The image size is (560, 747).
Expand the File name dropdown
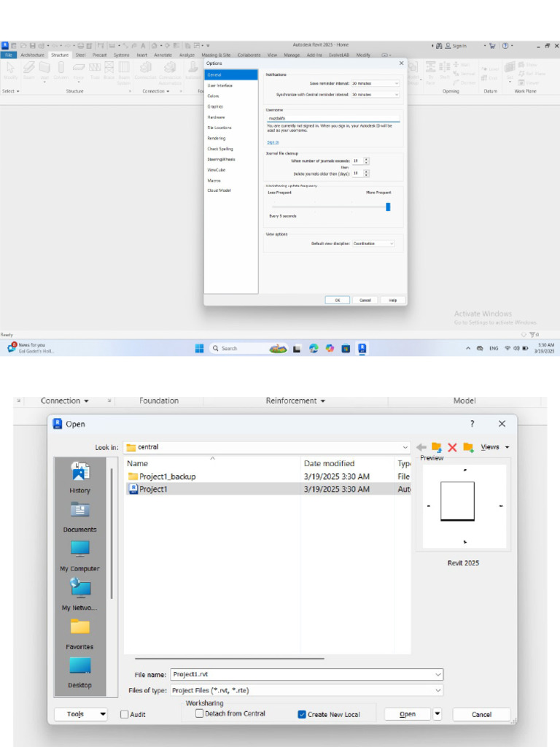tap(437, 674)
